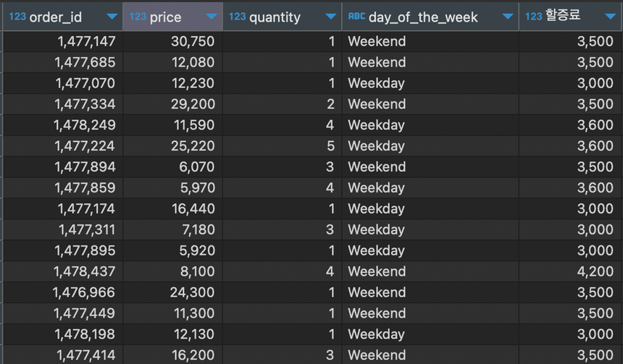The height and width of the screenshot is (364, 623).
Task: Click price cell 11,300
Action: point(173,313)
